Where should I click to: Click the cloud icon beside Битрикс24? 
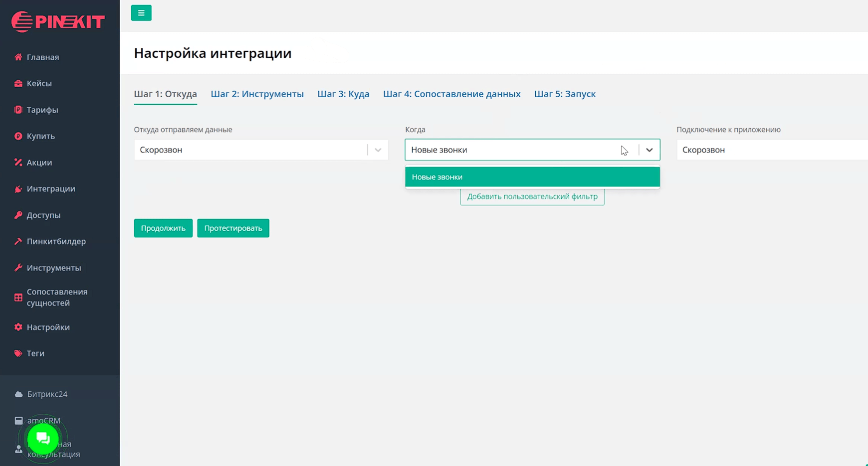(18, 394)
